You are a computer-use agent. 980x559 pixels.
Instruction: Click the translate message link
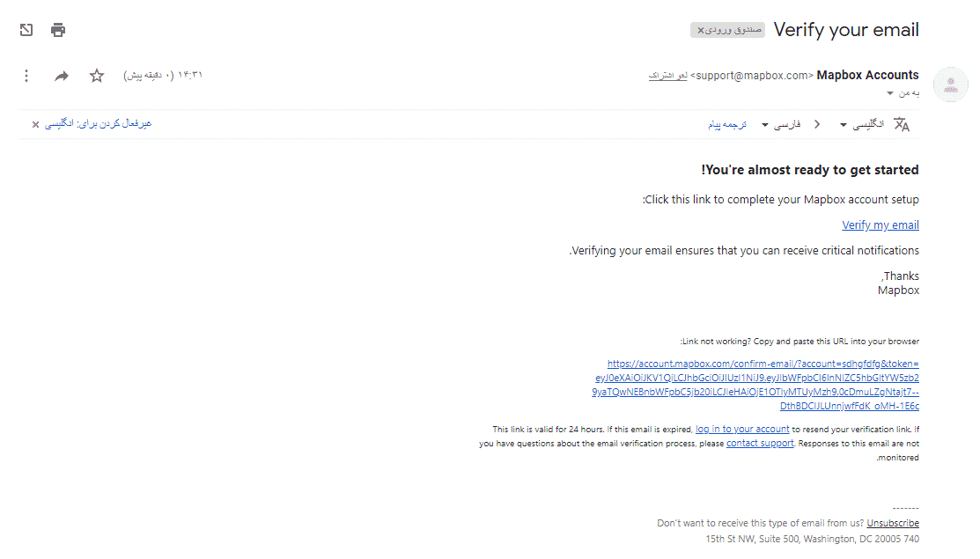click(x=727, y=124)
